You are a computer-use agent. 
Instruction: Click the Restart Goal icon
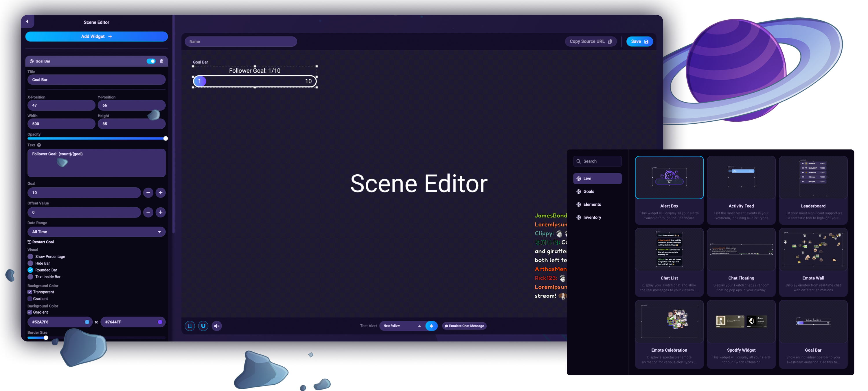click(30, 242)
